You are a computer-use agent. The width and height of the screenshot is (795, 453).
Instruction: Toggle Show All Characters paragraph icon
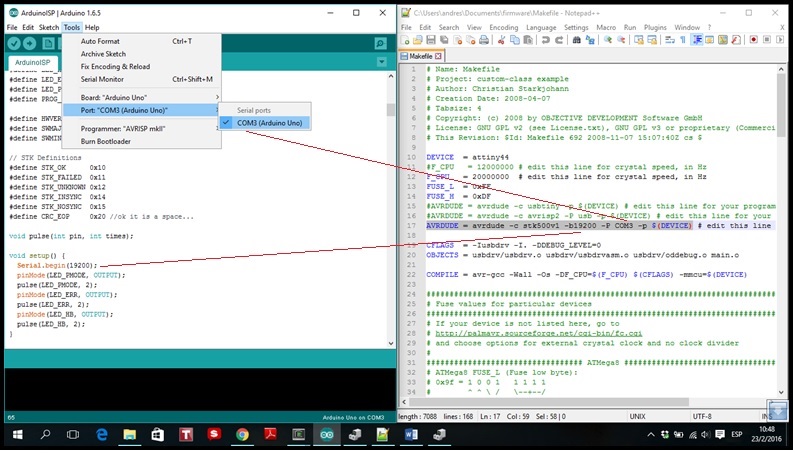point(683,40)
